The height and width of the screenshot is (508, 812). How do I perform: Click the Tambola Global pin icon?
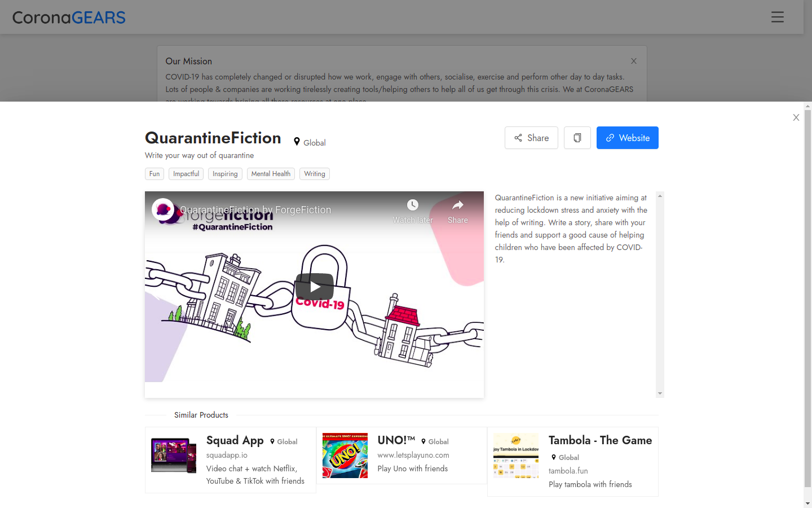click(554, 457)
